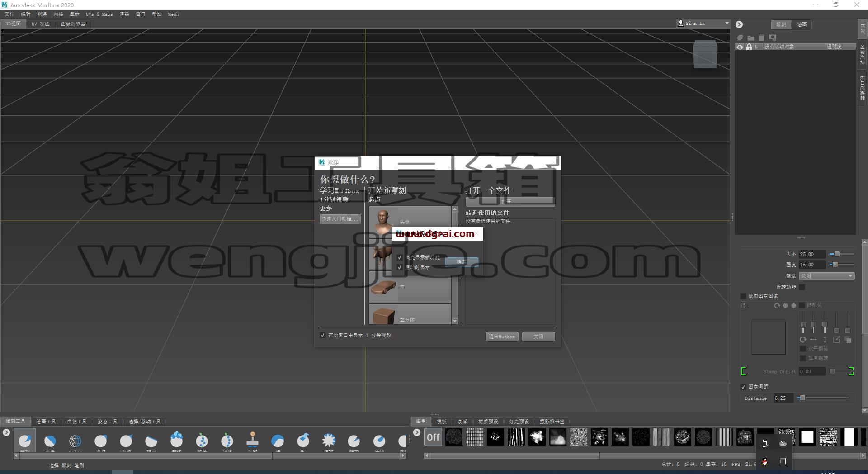The image size is (868, 474).
Task: Click the 确定 (OK) button in small dialog
Action: tap(462, 262)
